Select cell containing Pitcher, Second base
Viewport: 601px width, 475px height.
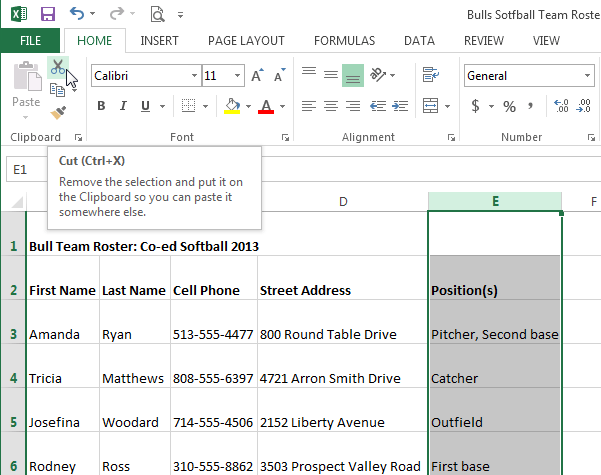(x=494, y=334)
